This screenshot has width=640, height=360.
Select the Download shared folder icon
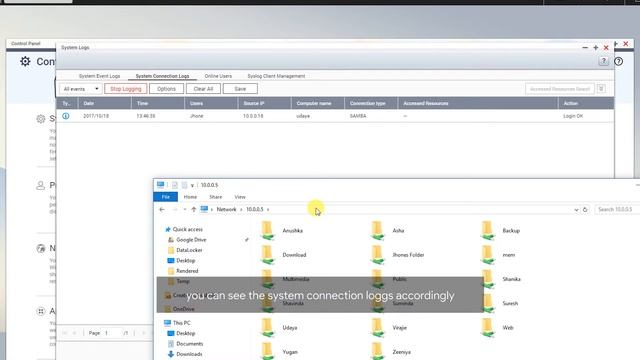pos(267,255)
